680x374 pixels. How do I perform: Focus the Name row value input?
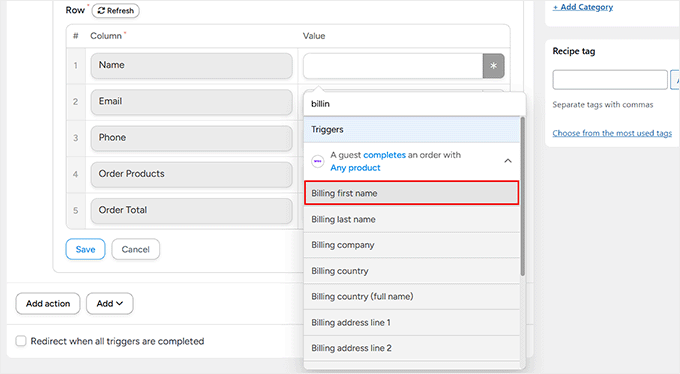click(x=393, y=66)
